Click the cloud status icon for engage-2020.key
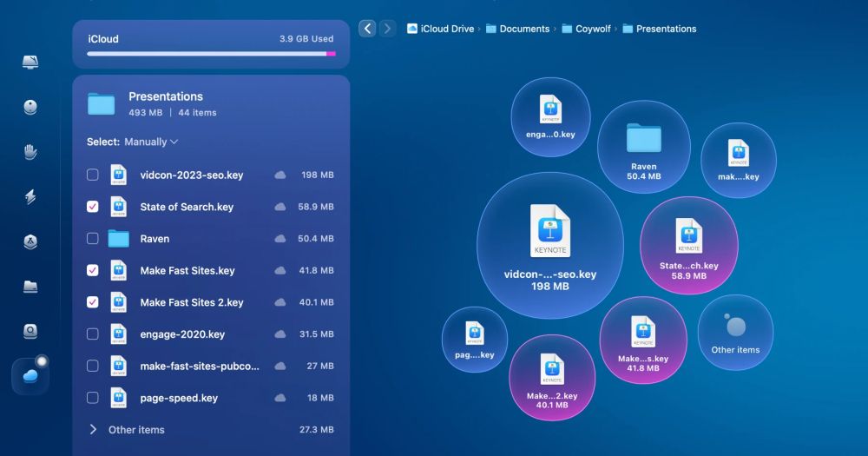This screenshot has height=456, width=868. [280, 334]
